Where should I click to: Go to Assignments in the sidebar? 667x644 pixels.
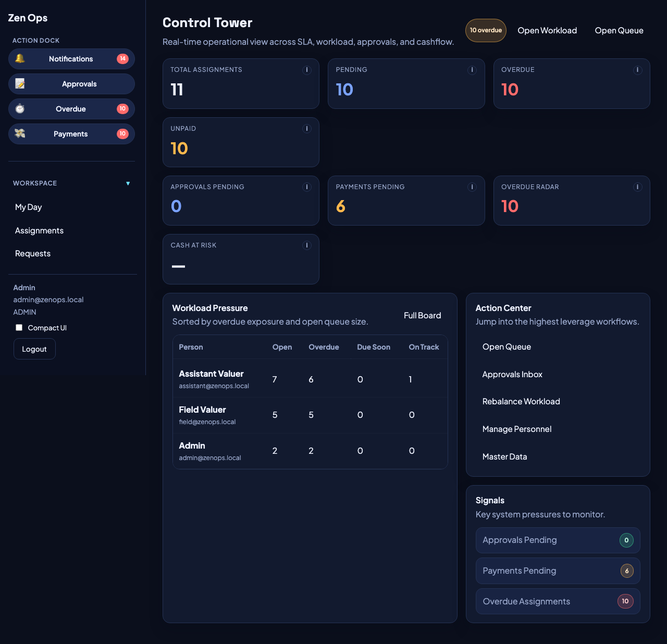[39, 231]
